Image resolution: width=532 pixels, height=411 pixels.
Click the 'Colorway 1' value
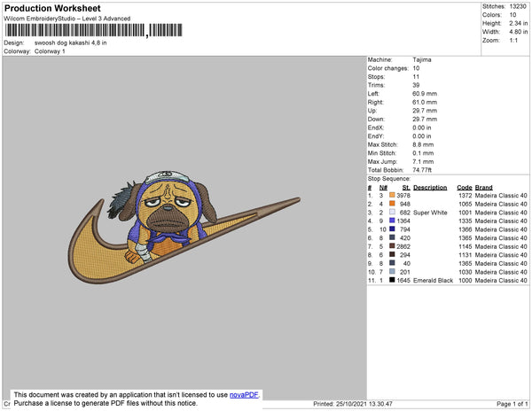50,51
